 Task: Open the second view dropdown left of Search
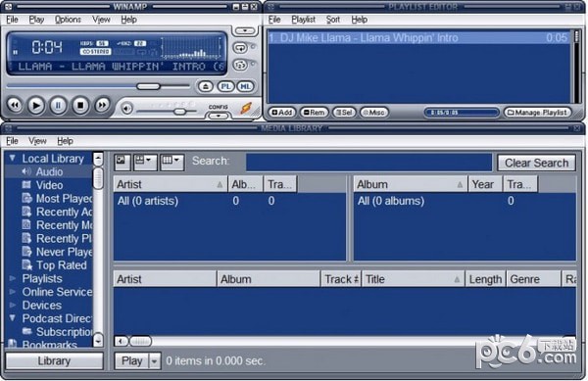[x=145, y=162]
